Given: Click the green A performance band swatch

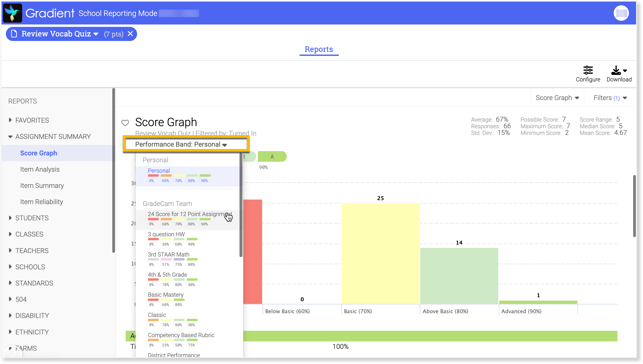Looking at the screenshot, I should tap(272, 157).
